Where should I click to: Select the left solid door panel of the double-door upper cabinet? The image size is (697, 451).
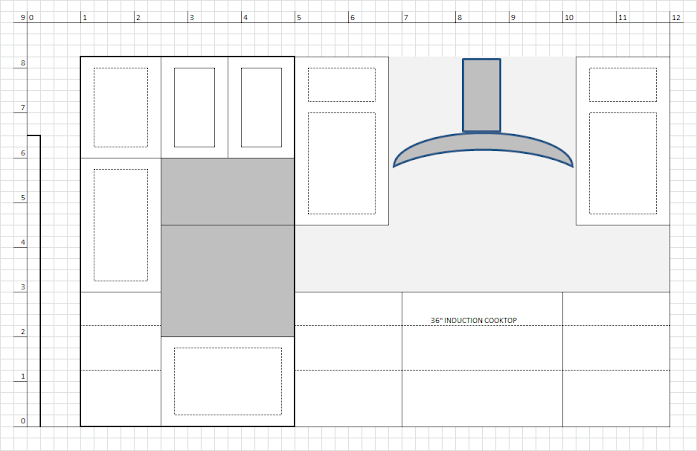tap(194, 108)
